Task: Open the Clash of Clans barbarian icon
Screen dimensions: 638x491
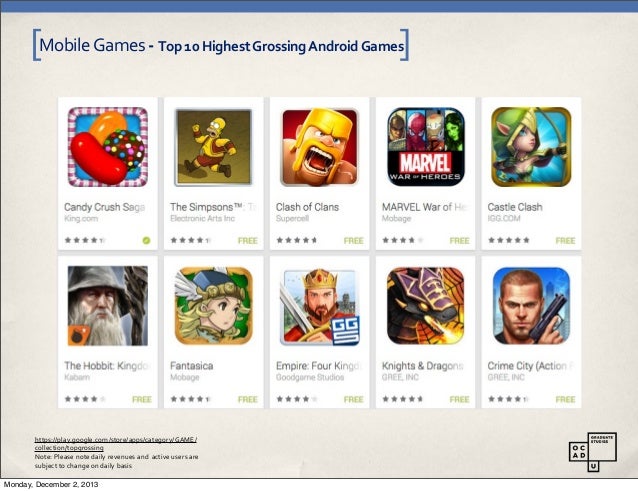Action: pyautogui.click(x=320, y=147)
